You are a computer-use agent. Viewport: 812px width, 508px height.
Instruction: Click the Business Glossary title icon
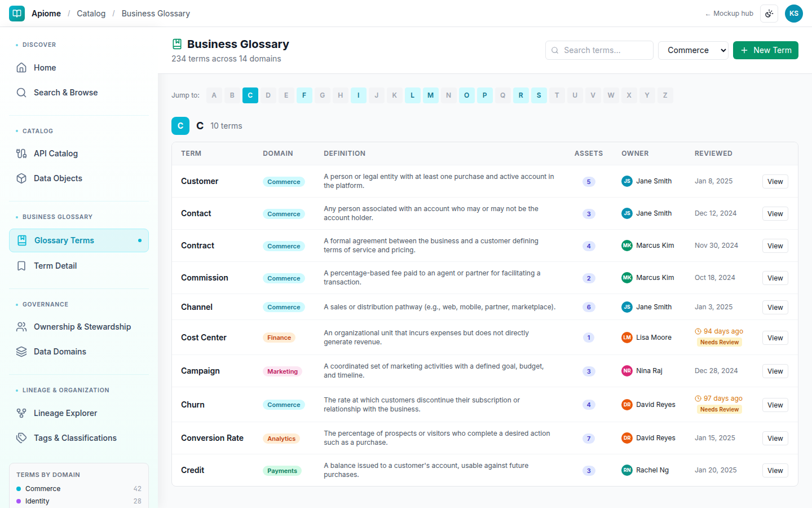[x=177, y=44]
